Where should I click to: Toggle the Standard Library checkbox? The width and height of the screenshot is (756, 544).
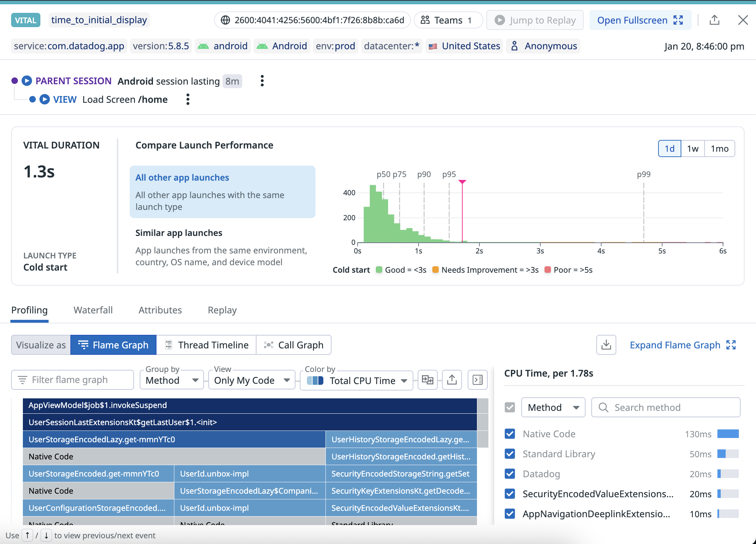[510, 454]
